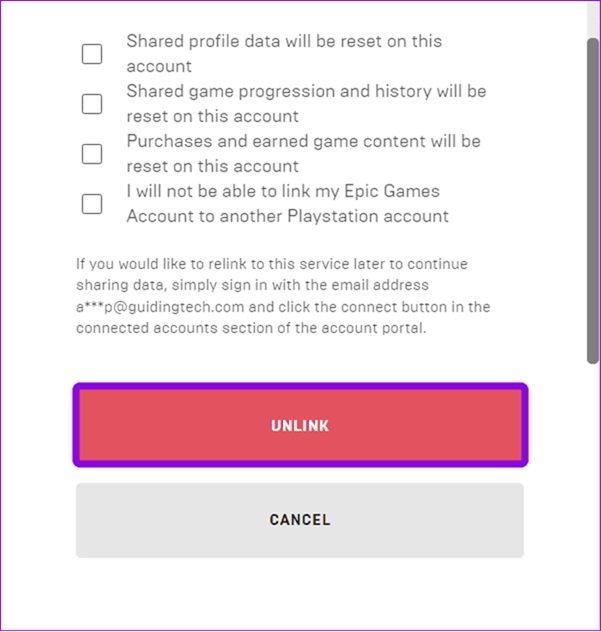The image size is (601, 632).
Task: Click the relink instructions paragraph
Action: [283, 296]
